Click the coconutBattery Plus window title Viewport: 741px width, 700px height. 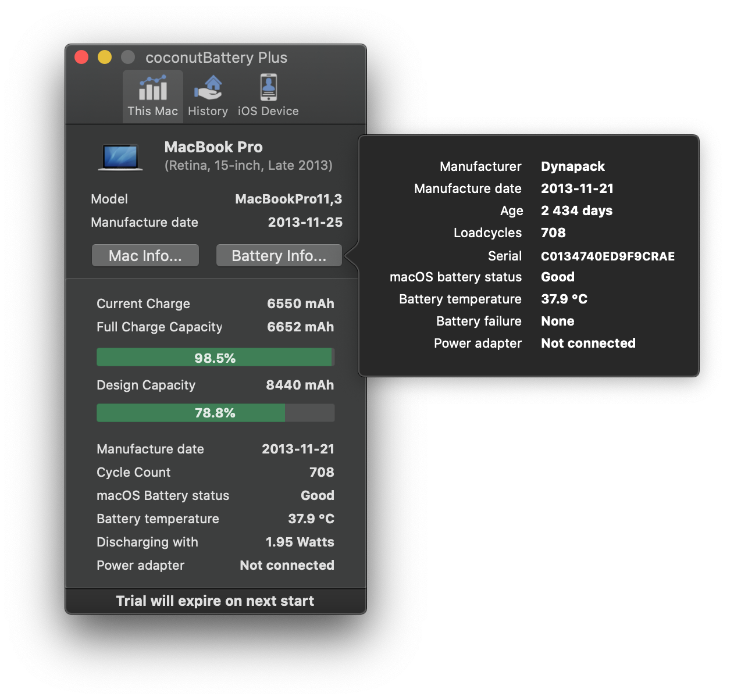pyautogui.click(x=216, y=58)
